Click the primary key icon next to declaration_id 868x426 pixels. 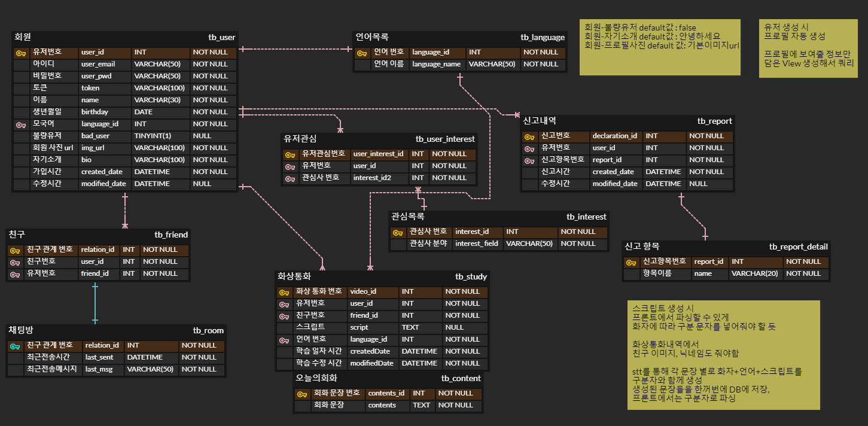pyautogui.click(x=529, y=136)
